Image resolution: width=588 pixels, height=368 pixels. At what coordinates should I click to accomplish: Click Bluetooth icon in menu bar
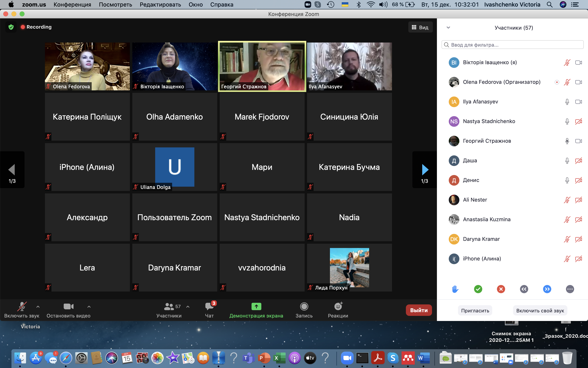[358, 4]
